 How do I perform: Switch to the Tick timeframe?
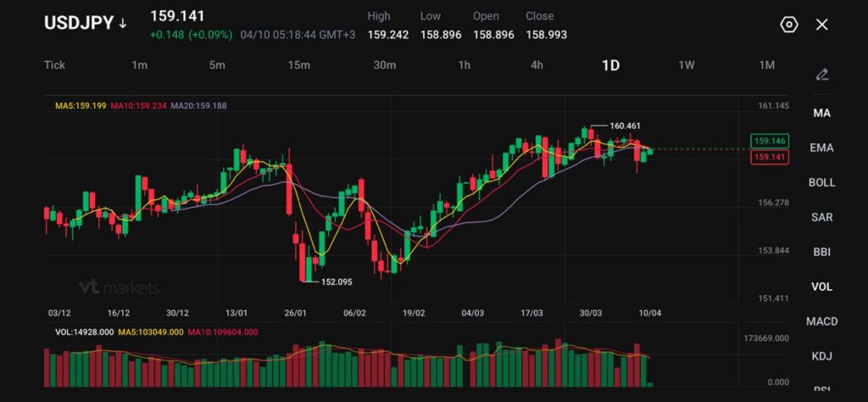54,65
